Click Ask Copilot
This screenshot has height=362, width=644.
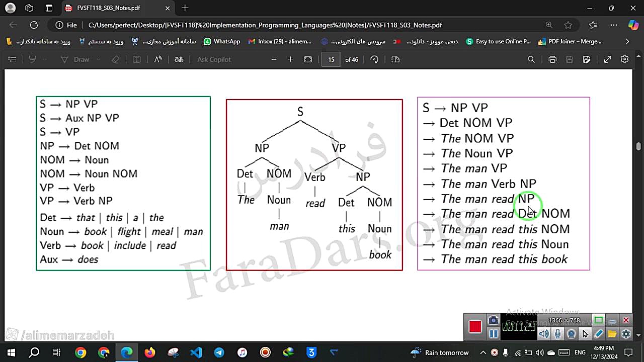point(214,59)
